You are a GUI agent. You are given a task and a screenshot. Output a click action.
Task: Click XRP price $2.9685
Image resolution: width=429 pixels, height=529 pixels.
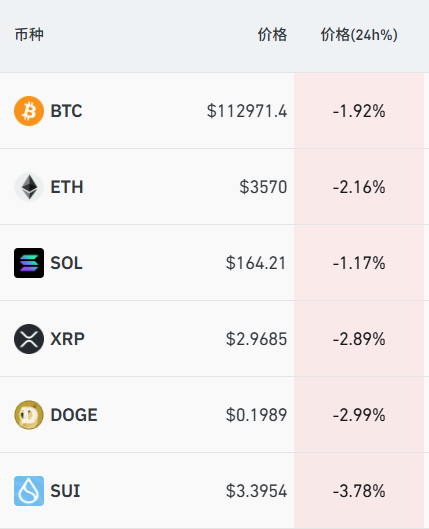pos(256,339)
